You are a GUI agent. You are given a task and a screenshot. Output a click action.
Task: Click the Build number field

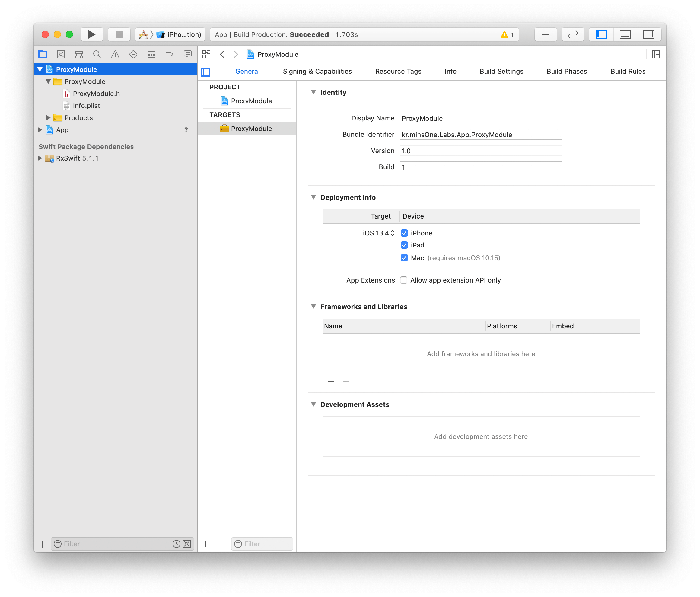480,167
